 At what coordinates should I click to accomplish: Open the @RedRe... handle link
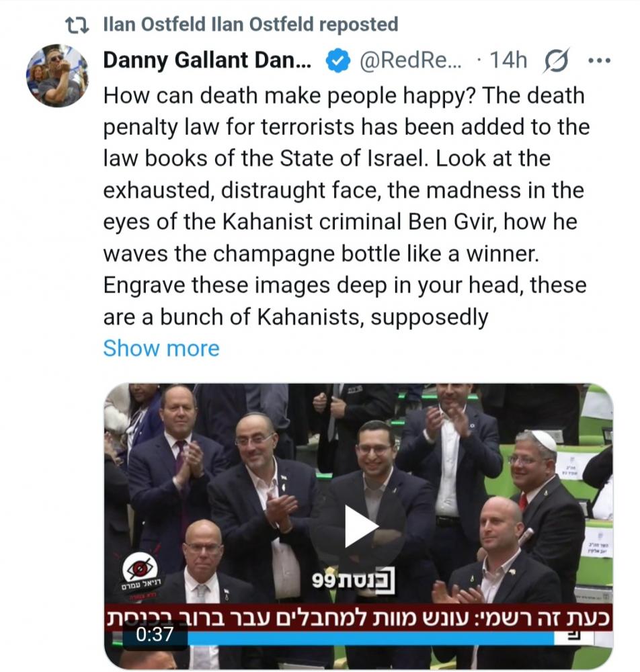(x=411, y=61)
